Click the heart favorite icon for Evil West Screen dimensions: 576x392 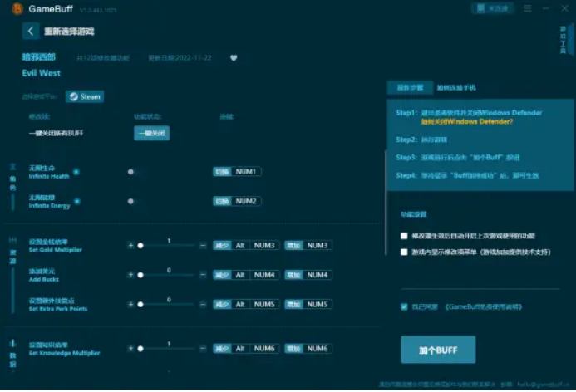pos(234,58)
